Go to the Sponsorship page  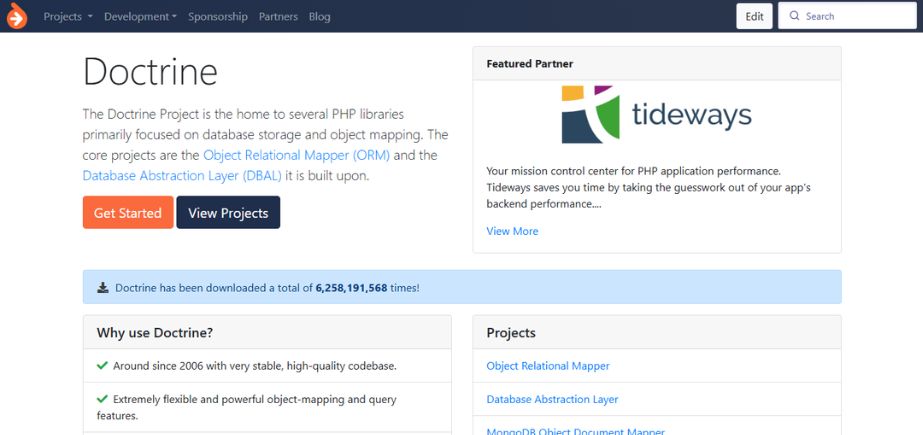click(218, 16)
